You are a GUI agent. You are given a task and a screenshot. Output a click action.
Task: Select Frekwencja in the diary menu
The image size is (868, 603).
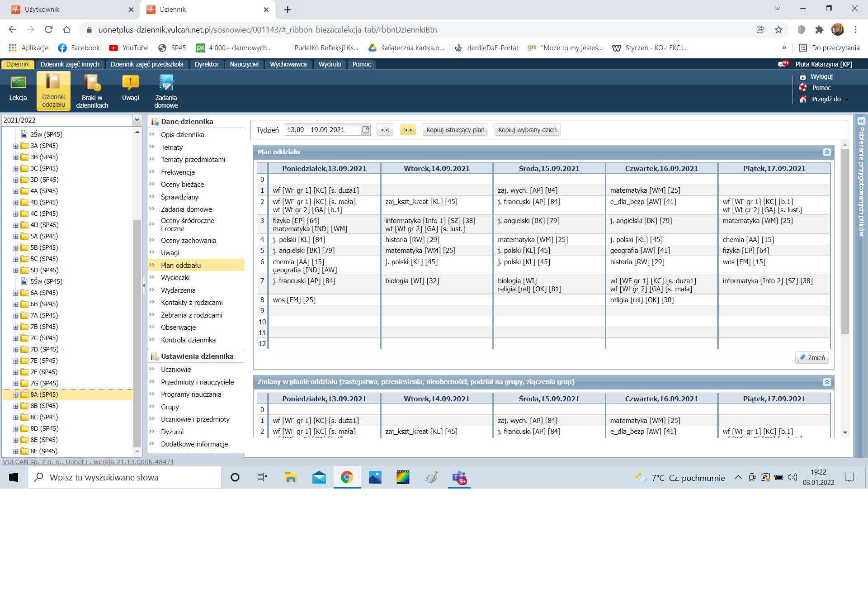(x=178, y=172)
